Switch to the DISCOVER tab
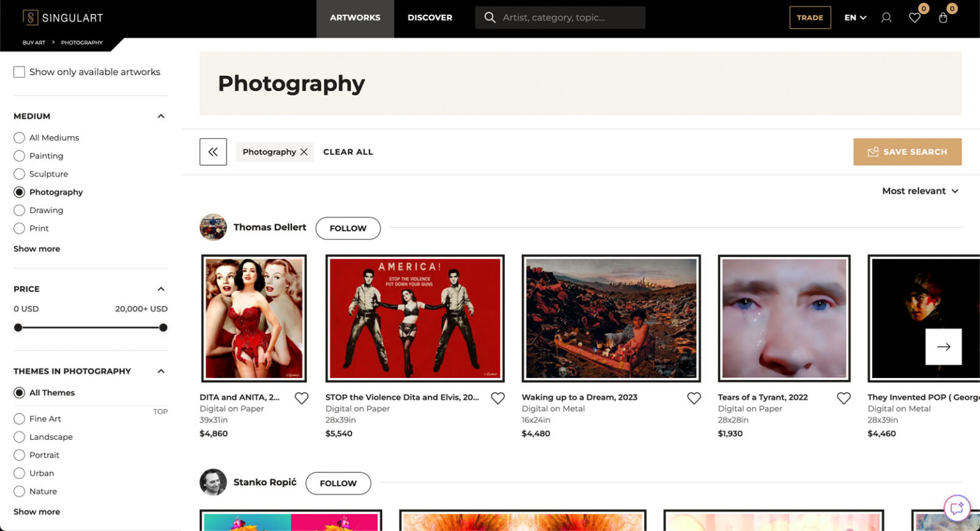This screenshot has height=531, width=980. click(x=430, y=18)
